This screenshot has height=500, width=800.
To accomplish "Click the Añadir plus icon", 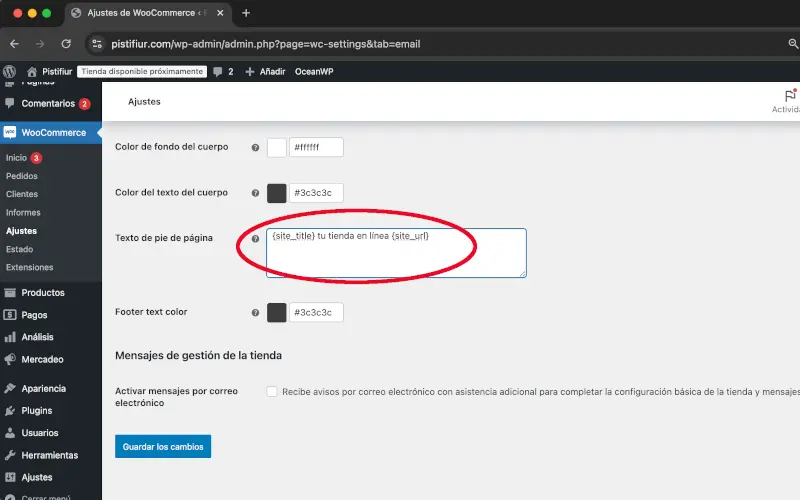I will click(x=249, y=72).
